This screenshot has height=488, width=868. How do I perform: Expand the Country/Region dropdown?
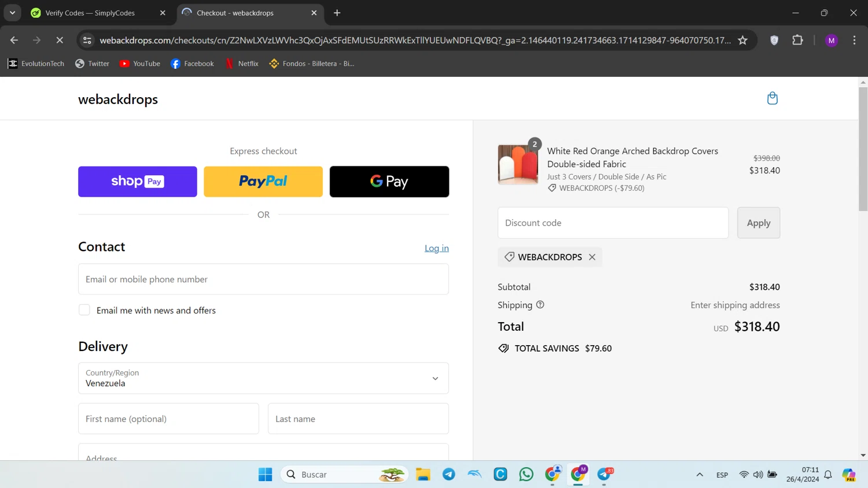point(263,378)
